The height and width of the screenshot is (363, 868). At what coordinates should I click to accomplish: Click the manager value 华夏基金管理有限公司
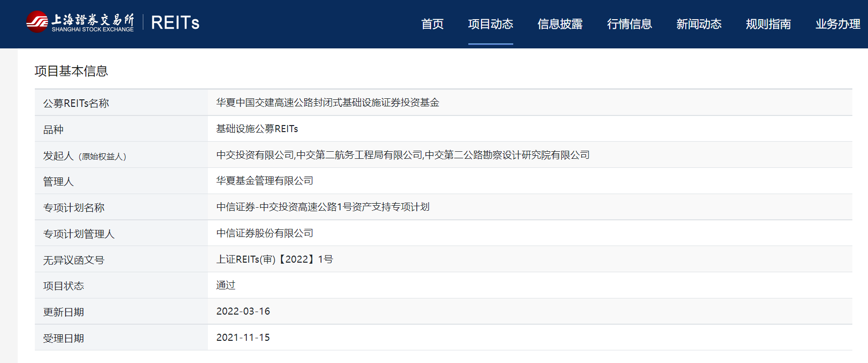[x=264, y=181]
